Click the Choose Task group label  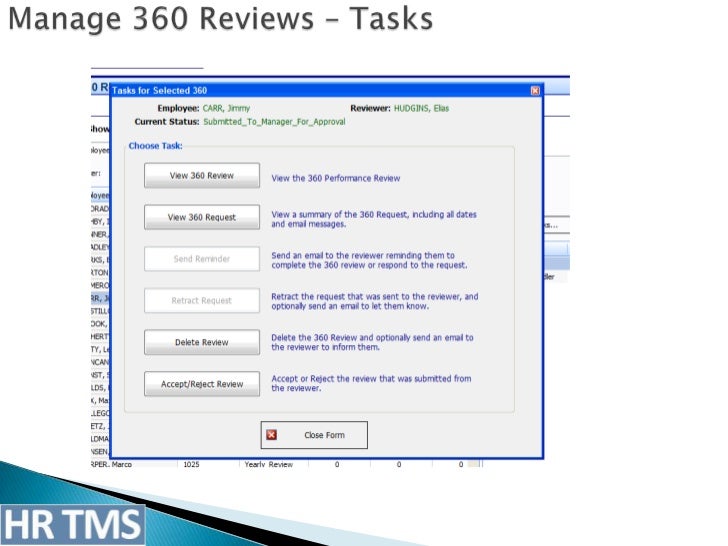(156, 146)
